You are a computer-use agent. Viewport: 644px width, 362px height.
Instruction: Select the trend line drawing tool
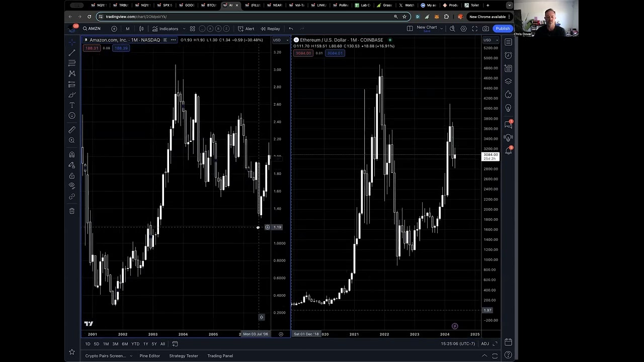(x=72, y=52)
